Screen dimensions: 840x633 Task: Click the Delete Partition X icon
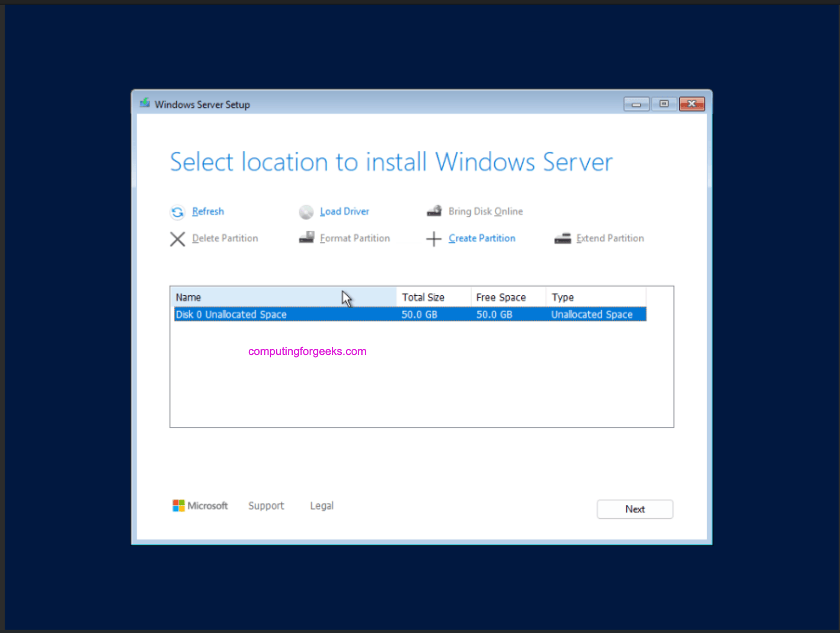click(x=177, y=239)
